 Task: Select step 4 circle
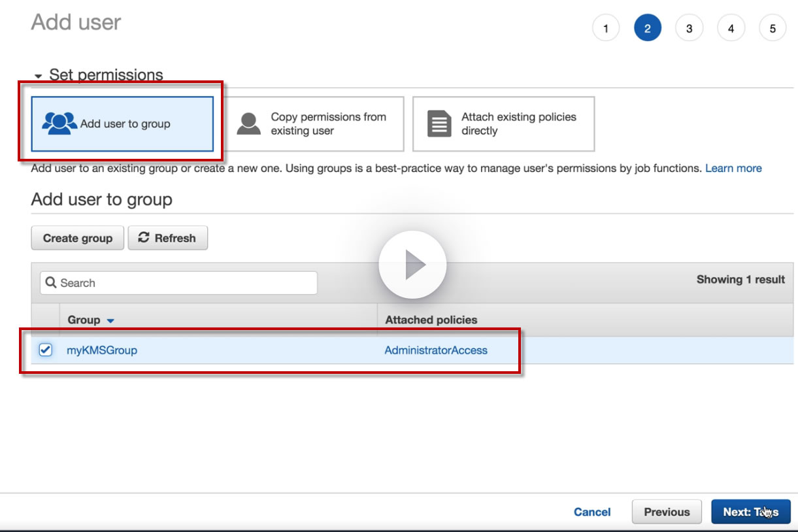[731, 29]
